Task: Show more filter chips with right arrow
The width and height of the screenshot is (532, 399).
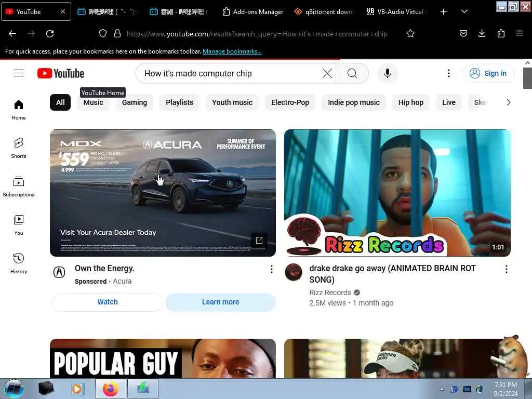Action: [508, 102]
